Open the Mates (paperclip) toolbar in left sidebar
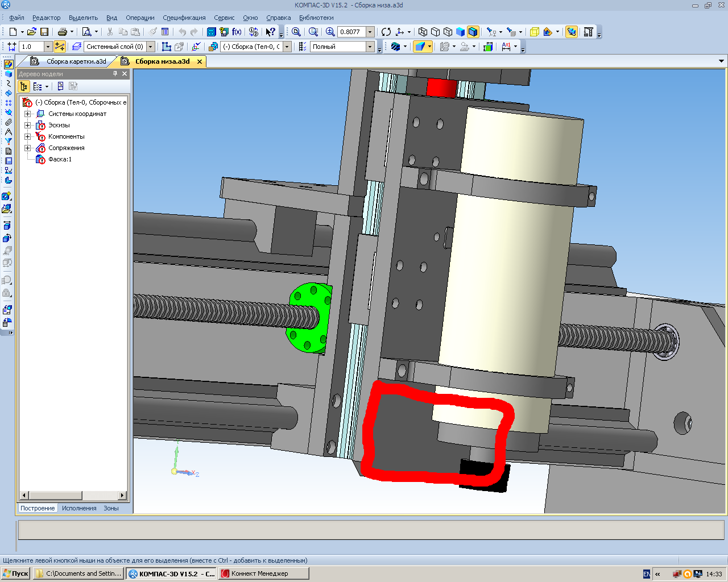The height and width of the screenshot is (582, 728). 8,122
